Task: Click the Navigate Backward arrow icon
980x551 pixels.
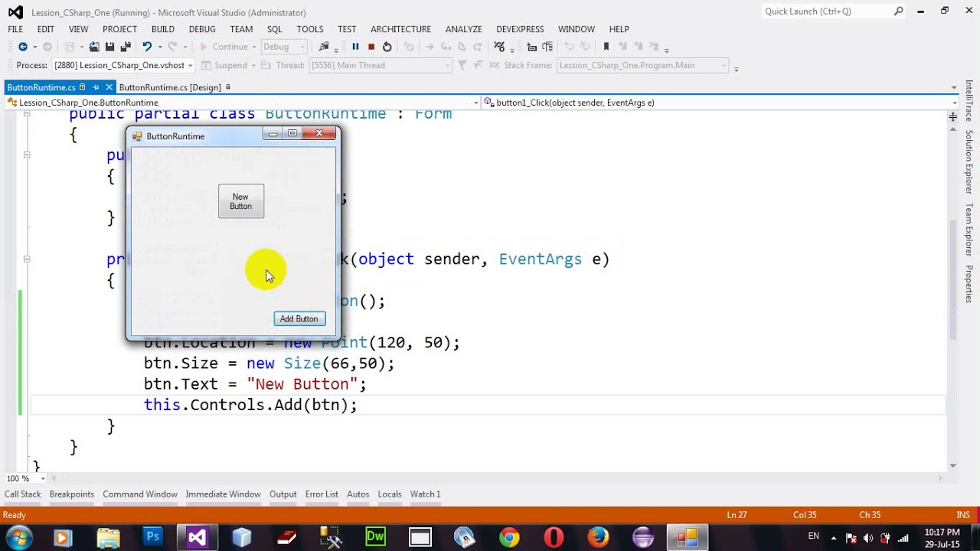Action: click(x=22, y=47)
